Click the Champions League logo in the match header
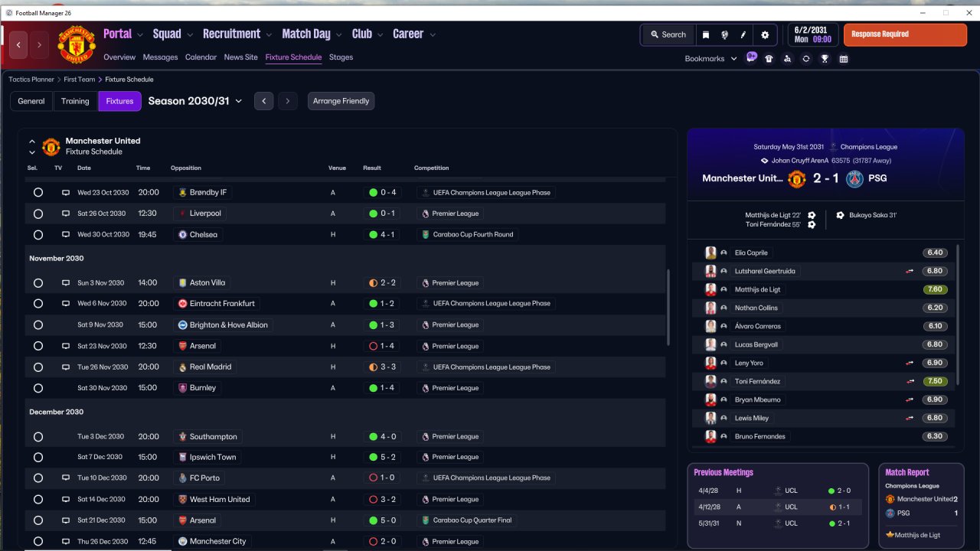 pyautogui.click(x=833, y=147)
